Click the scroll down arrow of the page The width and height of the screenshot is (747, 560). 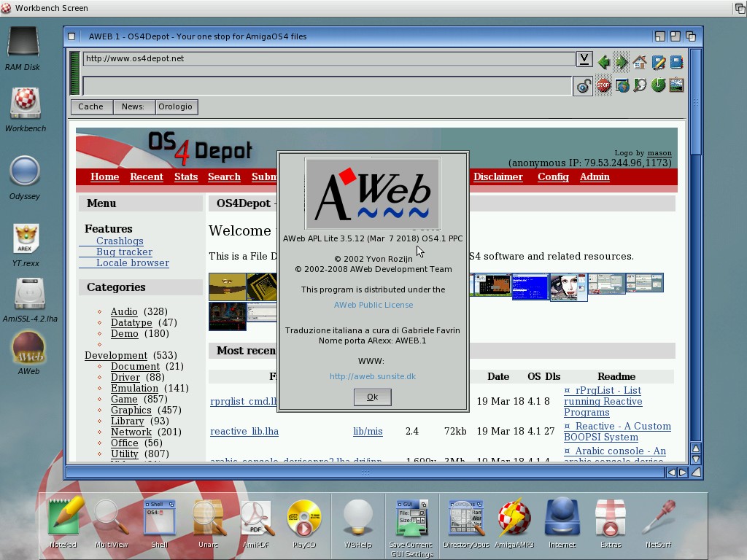[695, 459]
